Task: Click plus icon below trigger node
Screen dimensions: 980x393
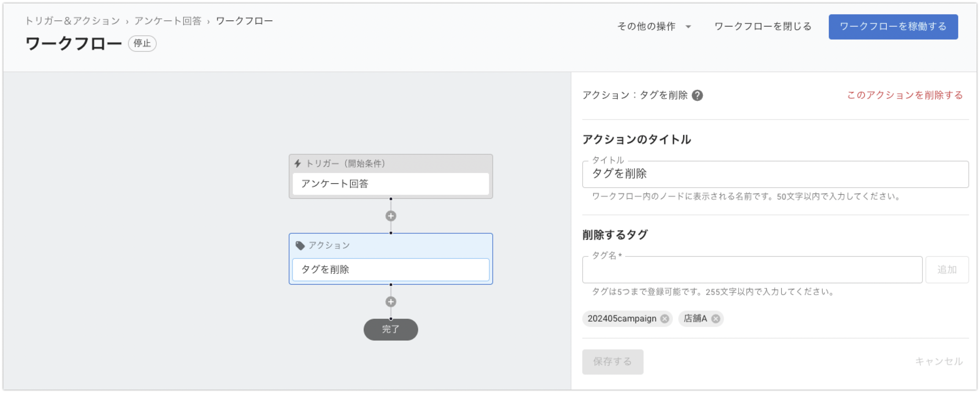Action: [391, 216]
